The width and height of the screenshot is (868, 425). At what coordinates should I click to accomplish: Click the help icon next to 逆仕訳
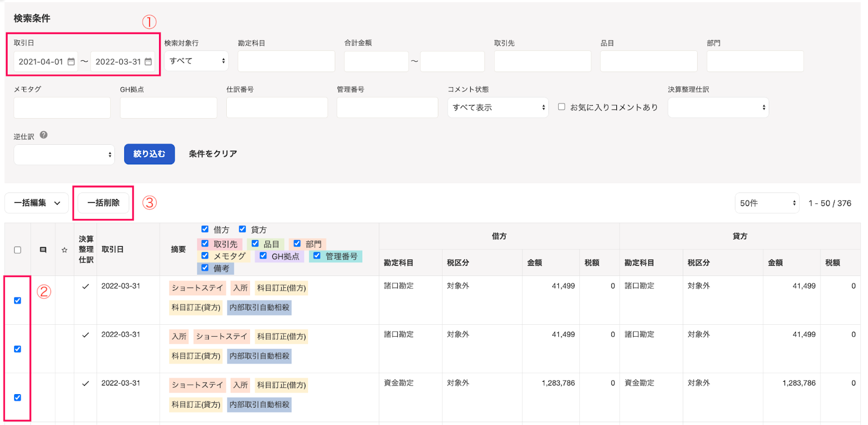tap(43, 135)
